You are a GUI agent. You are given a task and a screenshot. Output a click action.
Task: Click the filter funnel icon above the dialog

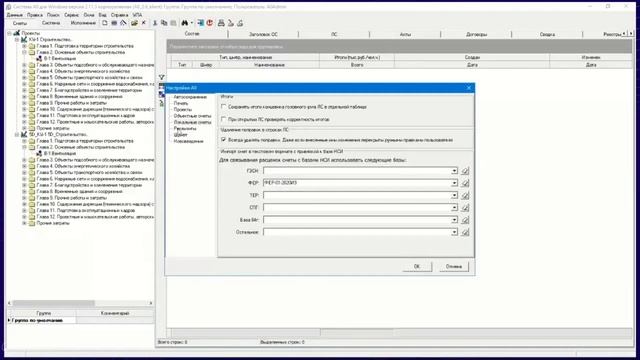pyautogui.click(x=162, y=77)
